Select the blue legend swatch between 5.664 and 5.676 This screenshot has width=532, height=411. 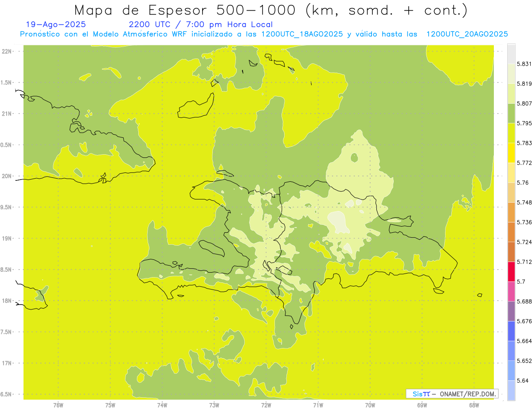511,331
